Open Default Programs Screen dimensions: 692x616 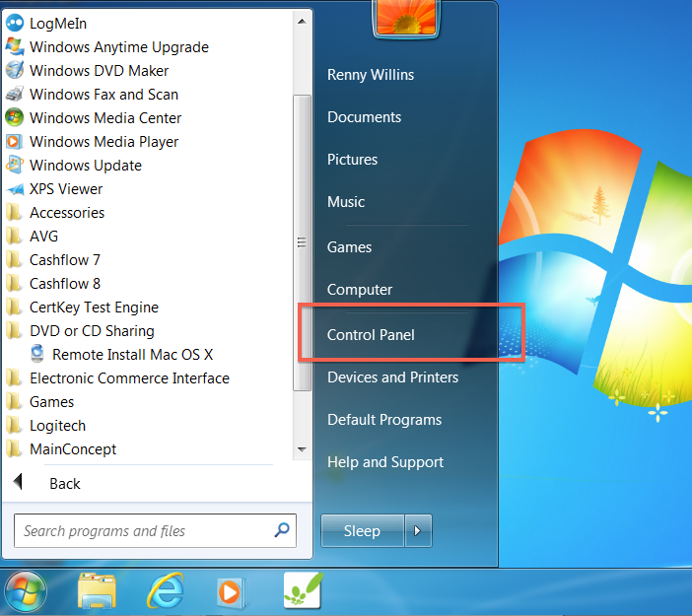tap(384, 420)
